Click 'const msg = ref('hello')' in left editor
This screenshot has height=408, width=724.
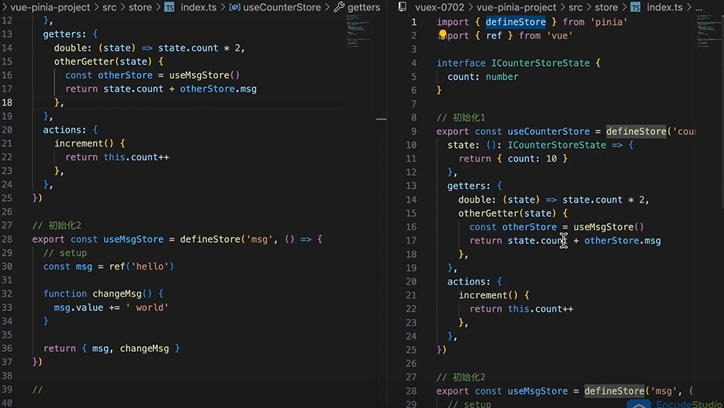point(109,266)
